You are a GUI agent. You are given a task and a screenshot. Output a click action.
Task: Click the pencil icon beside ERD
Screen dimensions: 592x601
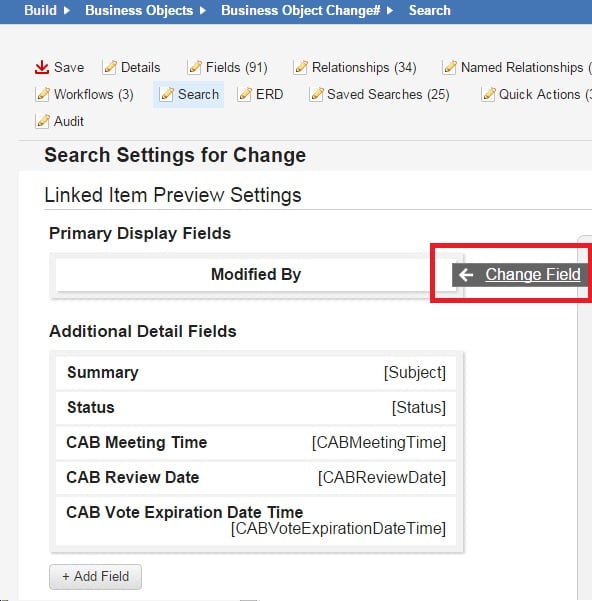(245, 94)
